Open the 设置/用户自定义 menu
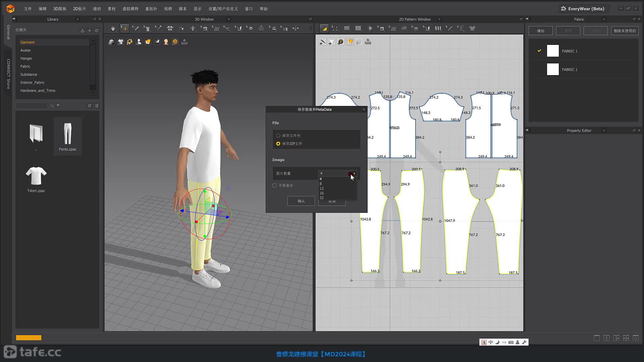Screen dimensions: 644x362 point(223,9)
